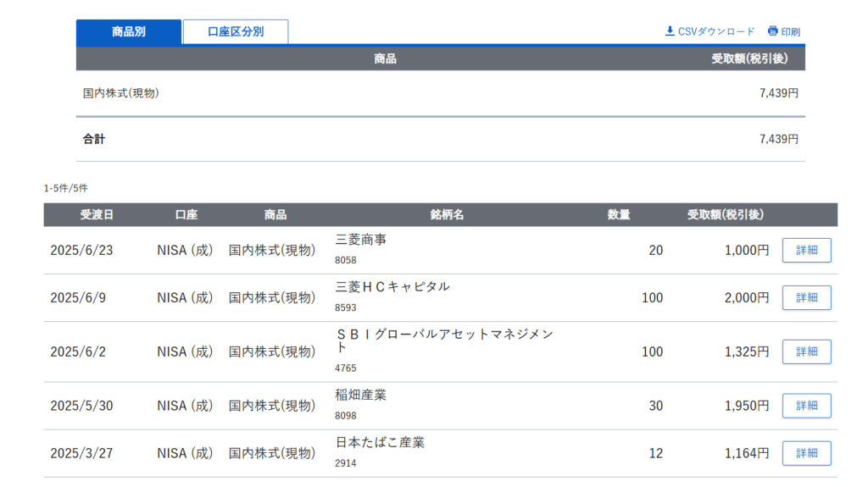Viewport: 868px width, 487px height.
Task: Click the 1,325円 amount
Action: click(747, 351)
